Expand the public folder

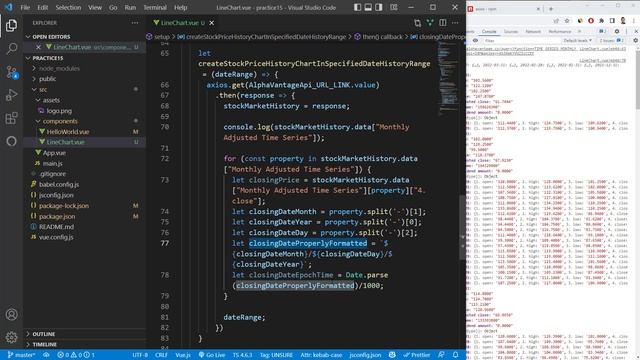(85, 79)
